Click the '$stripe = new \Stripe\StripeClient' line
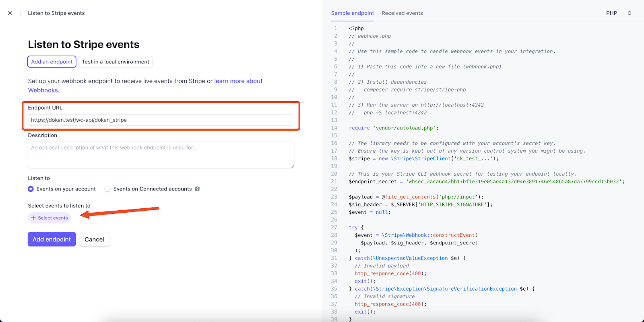This screenshot has width=644, height=322. tap(423, 159)
